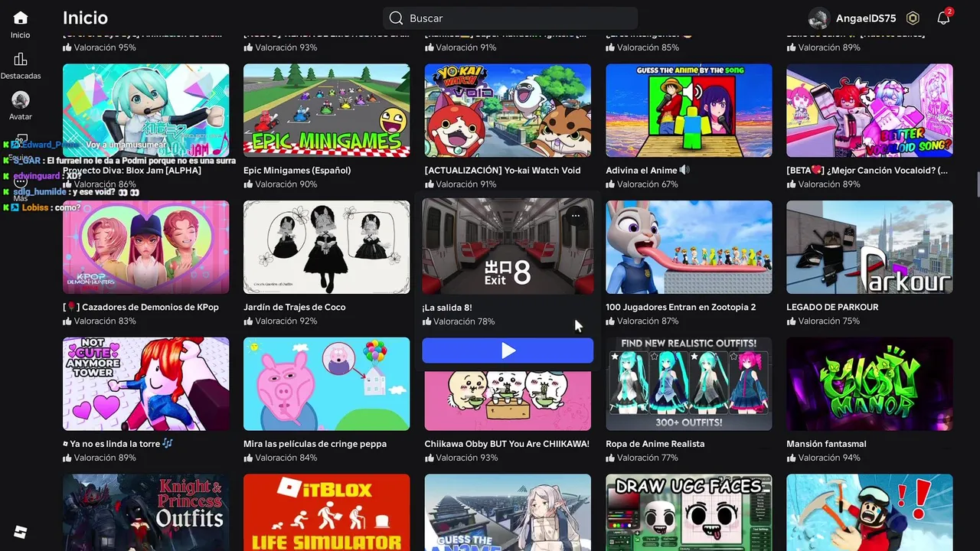Screen dimensions: 980x551
Task: Click Lobiss chat message 'como?'
Action: (x=67, y=207)
